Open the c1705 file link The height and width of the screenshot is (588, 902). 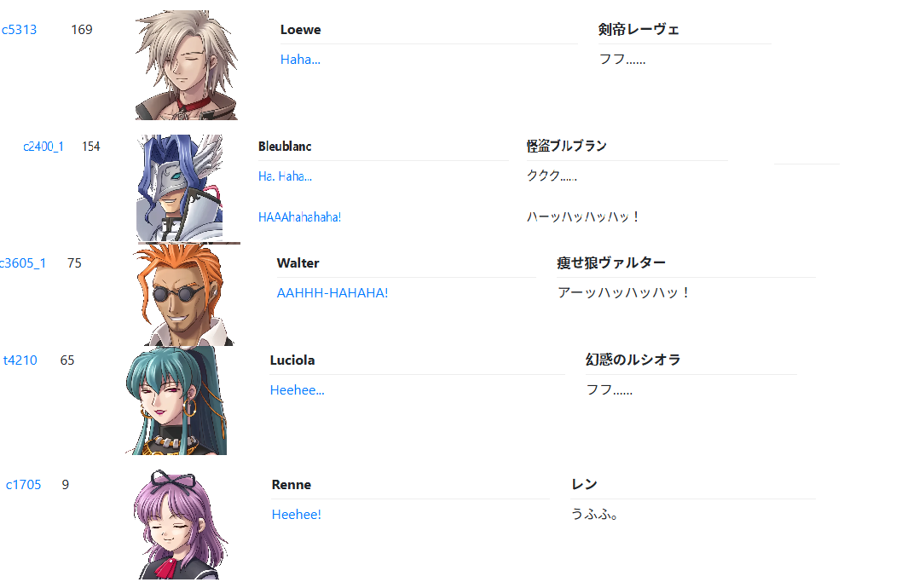click(24, 485)
